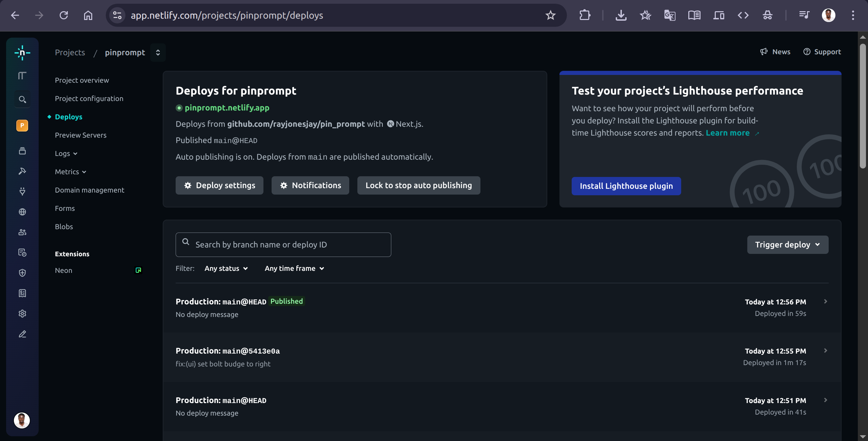The height and width of the screenshot is (441, 868).
Task: Click the team members icon in sidebar
Action: [x=22, y=232]
